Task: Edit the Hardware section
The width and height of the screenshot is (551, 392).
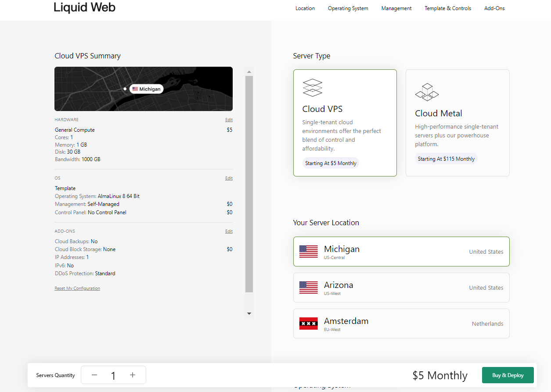Action: (x=229, y=120)
